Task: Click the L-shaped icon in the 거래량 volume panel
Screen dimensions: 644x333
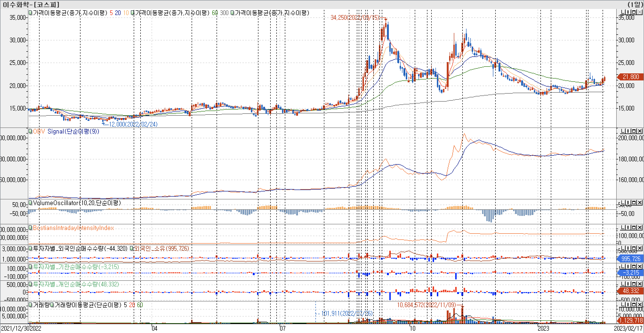Action: pyautogui.click(x=624, y=305)
